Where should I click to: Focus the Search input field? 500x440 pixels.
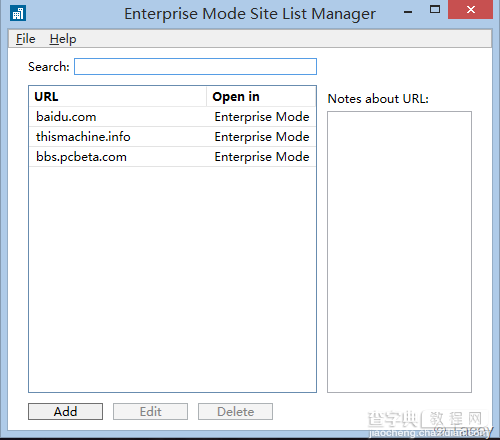pyautogui.click(x=195, y=67)
